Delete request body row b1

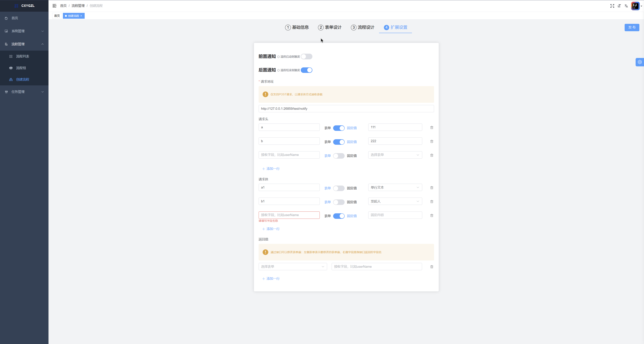[432, 202]
